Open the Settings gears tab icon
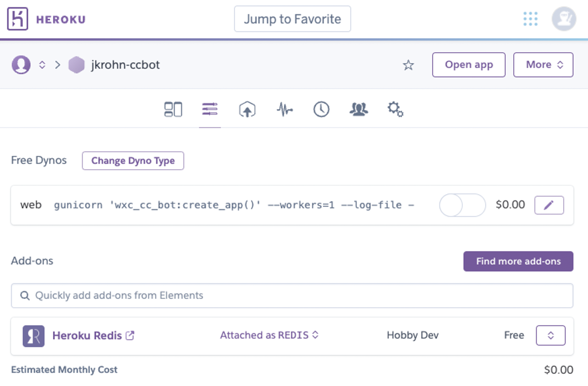588x386 pixels. pyautogui.click(x=395, y=109)
